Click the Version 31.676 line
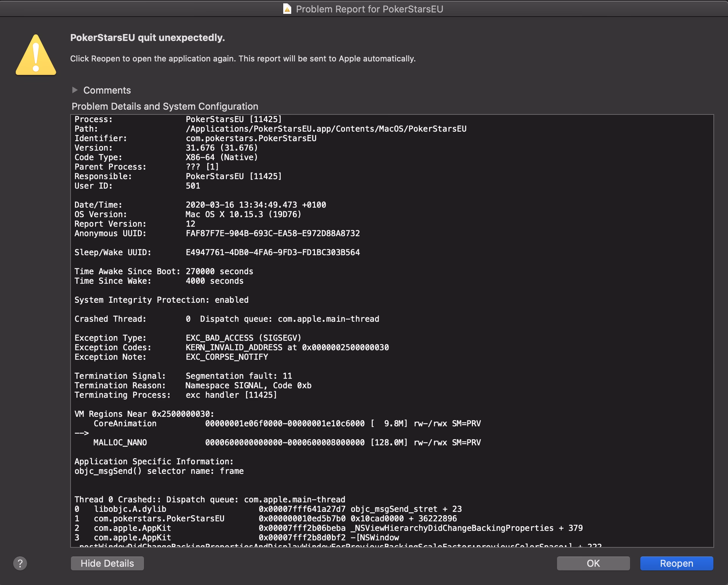This screenshot has height=585, width=728. coord(166,148)
